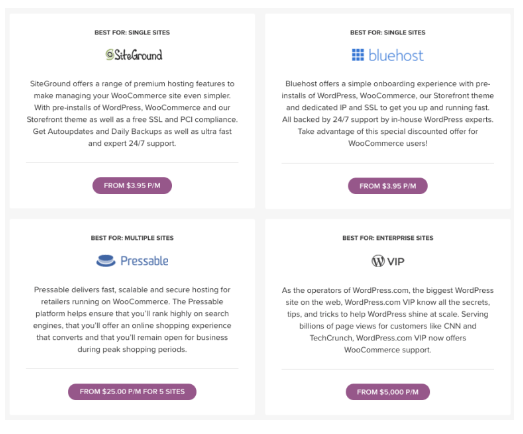Click the WordPress VIP logo
The width and height of the screenshot is (523, 434).
388,261
